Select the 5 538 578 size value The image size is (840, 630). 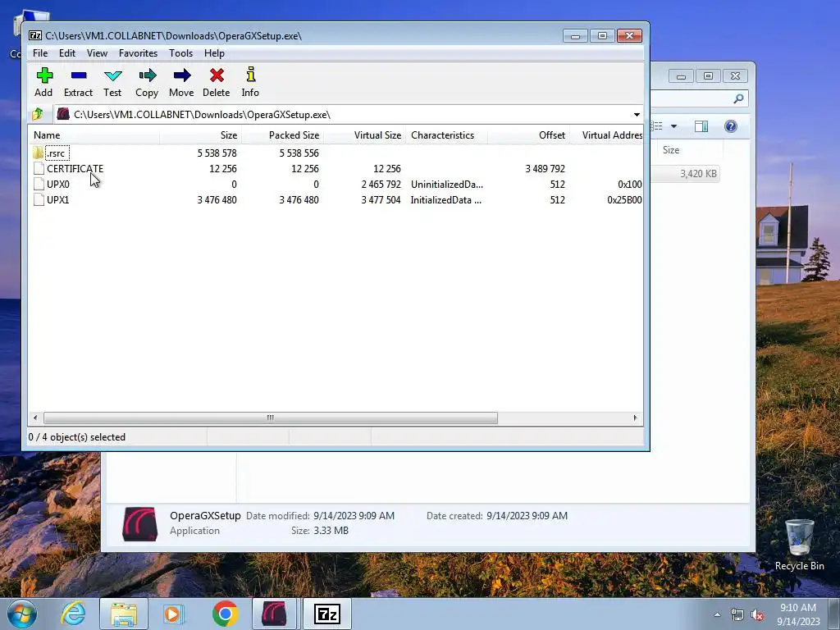tap(217, 153)
